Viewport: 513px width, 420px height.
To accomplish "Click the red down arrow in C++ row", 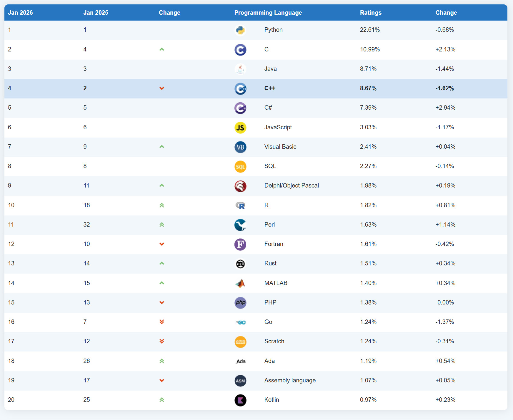I will 161,88.
